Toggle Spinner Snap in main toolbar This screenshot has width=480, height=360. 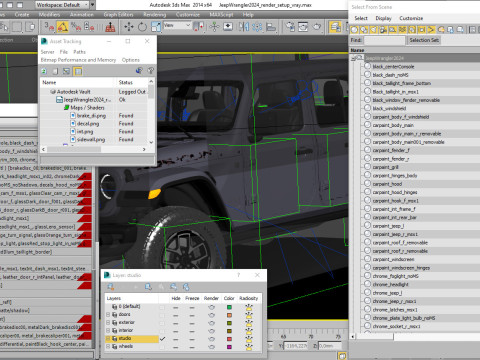tap(89, 27)
